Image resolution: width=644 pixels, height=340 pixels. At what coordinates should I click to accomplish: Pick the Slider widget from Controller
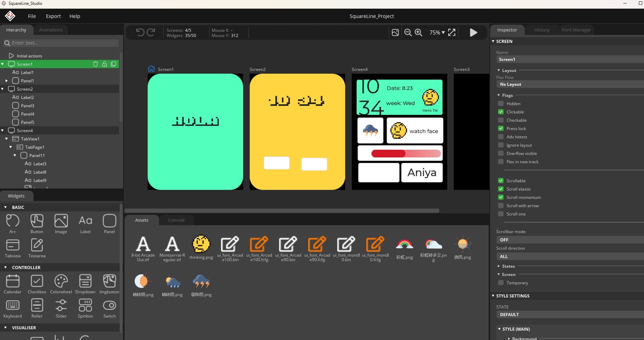[61, 306]
